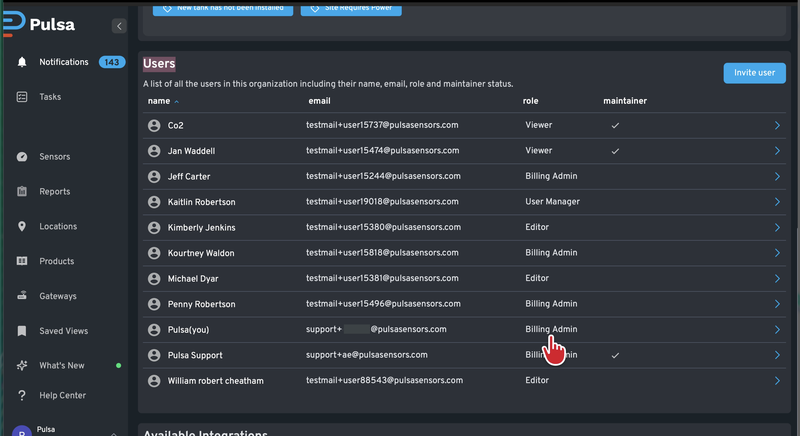This screenshot has width=800, height=436.
Task: Click the Co2 user avatar icon
Action: tap(154, 125)
